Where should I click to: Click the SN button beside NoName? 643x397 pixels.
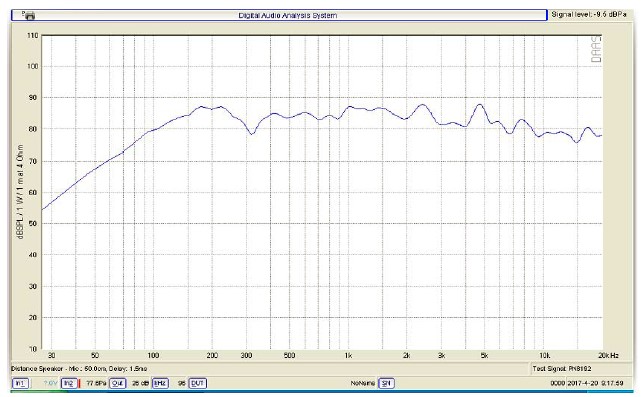coord(385,383)
